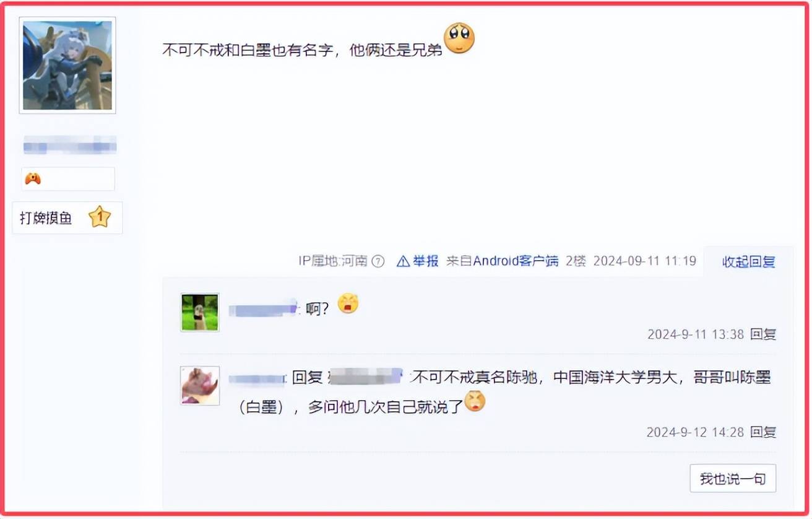Collapse replies with 收起回复
Image resolution: width=812 pixels, height=519 pixels.
(749, 261)
